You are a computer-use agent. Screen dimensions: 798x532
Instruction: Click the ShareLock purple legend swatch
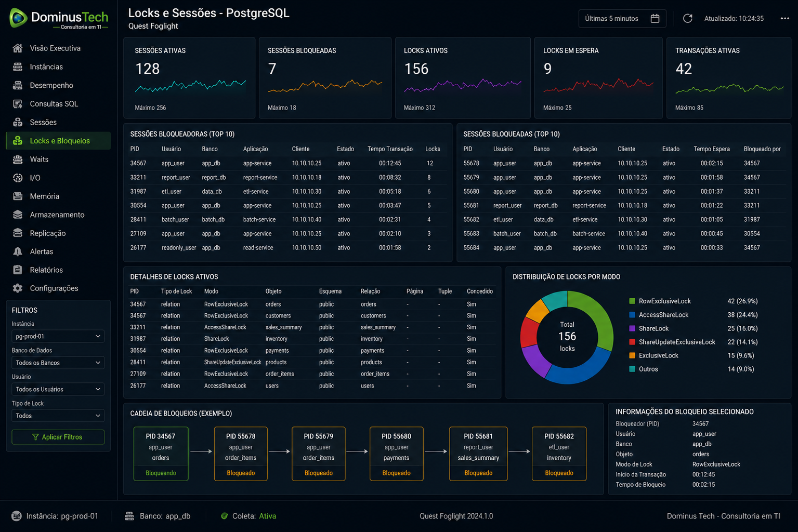coord(632,328)
